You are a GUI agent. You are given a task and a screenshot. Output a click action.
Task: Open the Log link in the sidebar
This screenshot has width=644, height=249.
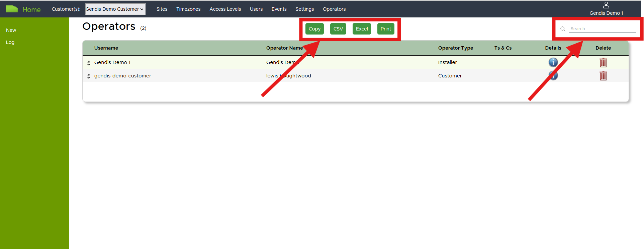[x=10, y=42]
